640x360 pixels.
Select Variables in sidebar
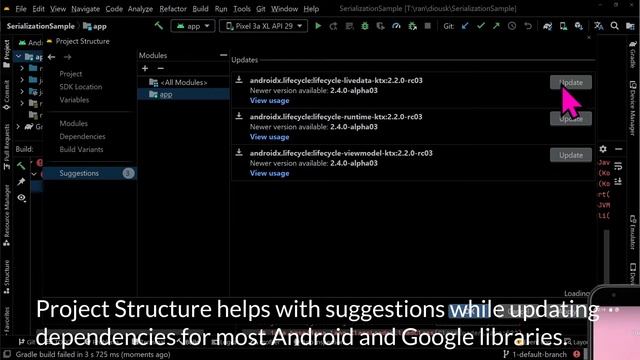point(74,100)
